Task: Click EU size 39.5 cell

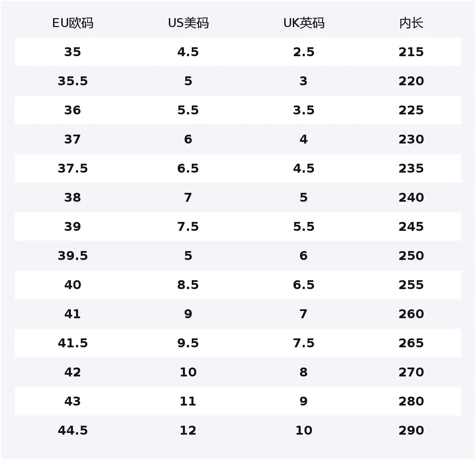Action: click(73, 256)
